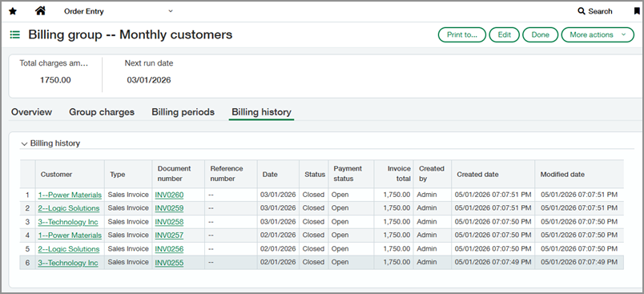Click the Reference number column header
644x294 pixels.
click(231, 174)
